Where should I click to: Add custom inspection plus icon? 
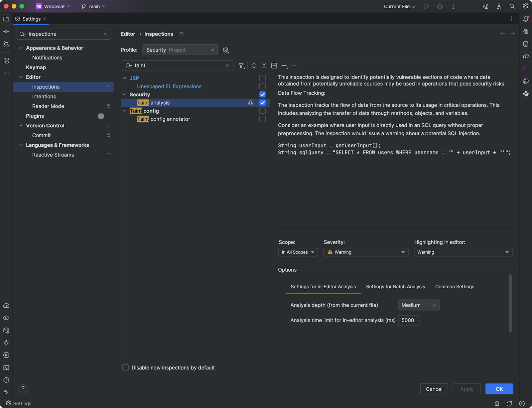[284, 66]
